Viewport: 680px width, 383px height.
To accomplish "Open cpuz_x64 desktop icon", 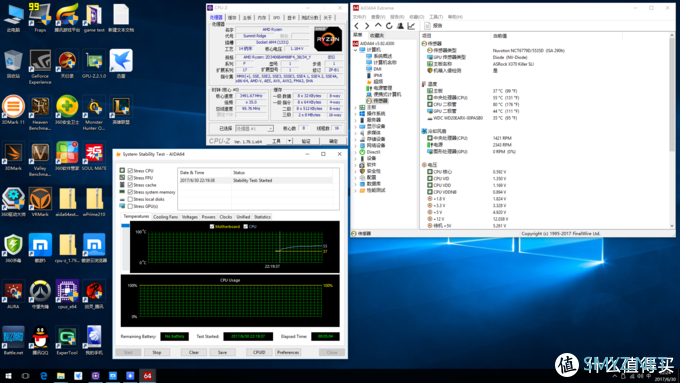I will tap(67, 295).
